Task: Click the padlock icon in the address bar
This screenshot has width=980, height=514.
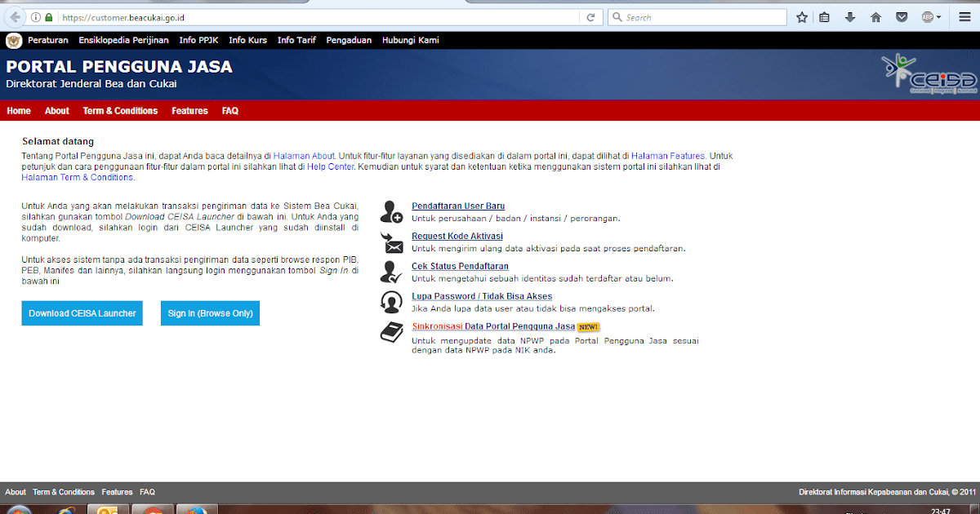Action: coord(49,16)
